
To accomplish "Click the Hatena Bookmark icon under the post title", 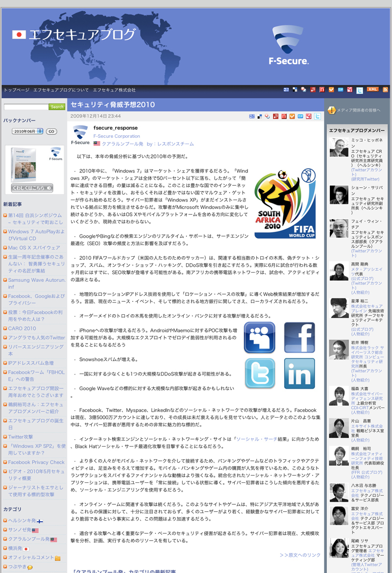I will pos(252,116).
